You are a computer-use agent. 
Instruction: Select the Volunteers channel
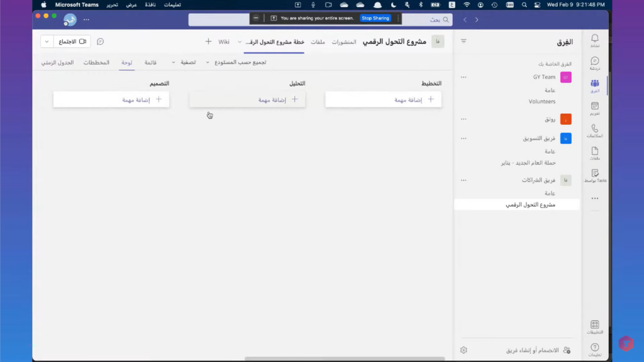tap(541, 101)
